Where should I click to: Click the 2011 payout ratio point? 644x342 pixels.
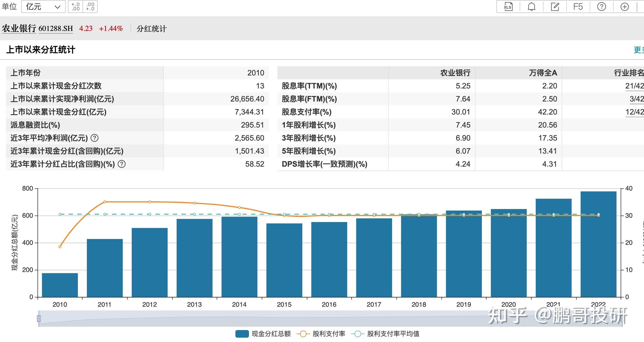click(105, 202)
